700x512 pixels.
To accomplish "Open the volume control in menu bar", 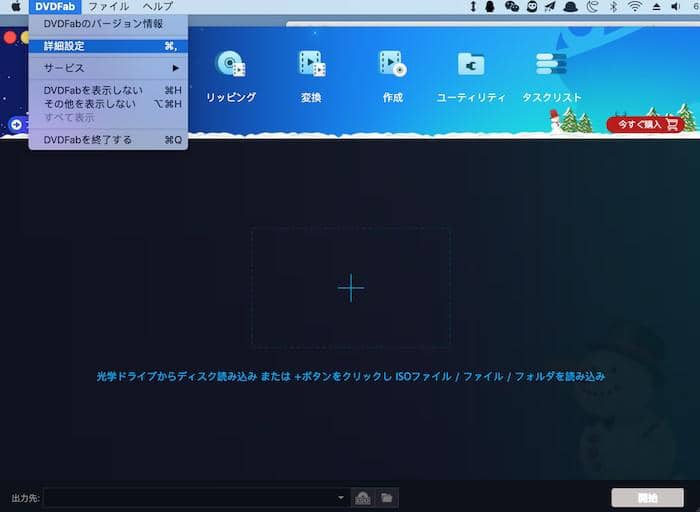I will click(676, 6).
